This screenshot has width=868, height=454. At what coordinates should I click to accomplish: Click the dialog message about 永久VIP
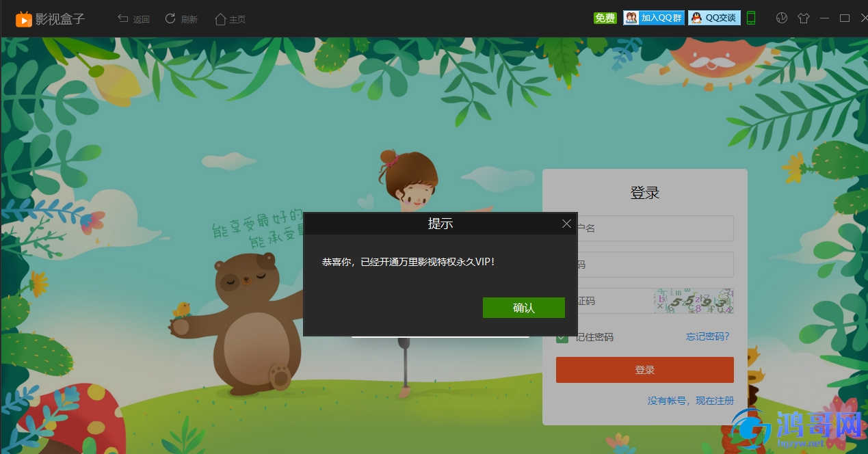click(x=408, y=262)
